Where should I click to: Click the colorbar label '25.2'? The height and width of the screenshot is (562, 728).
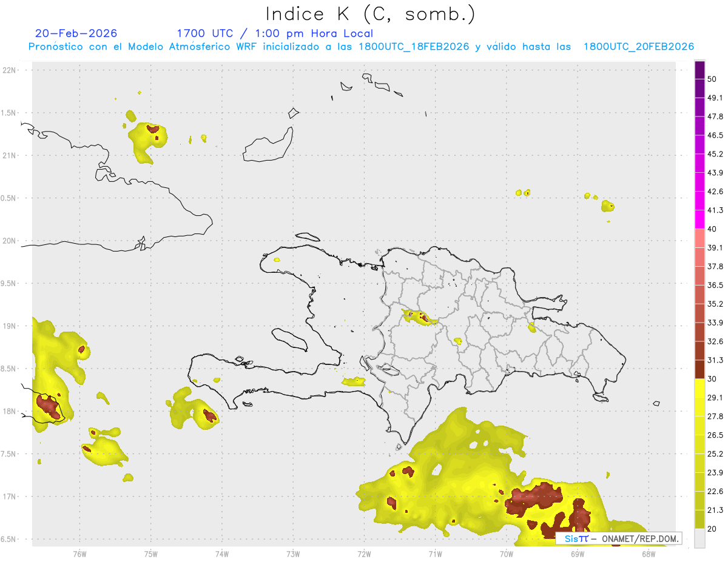pyautogui.click(x=715, y=453)
